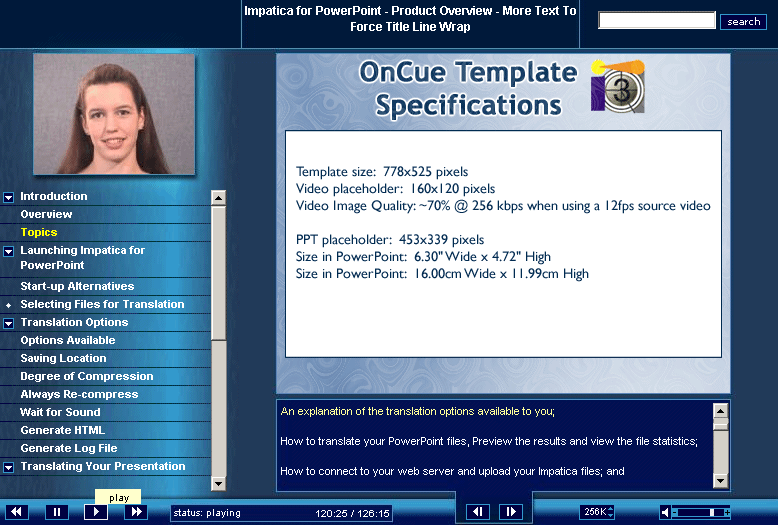Open the Overview topic
Screen dimensions: 778x525
point(46,214)
